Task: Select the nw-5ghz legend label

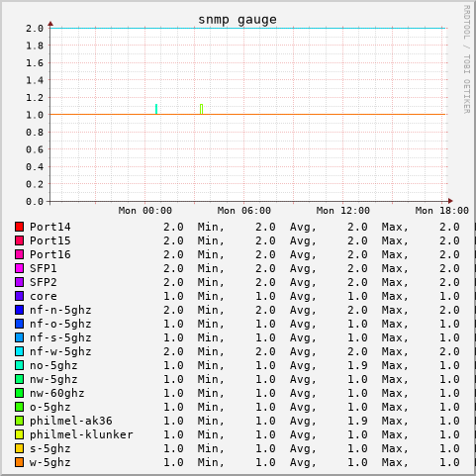Action: pos(53,380)
